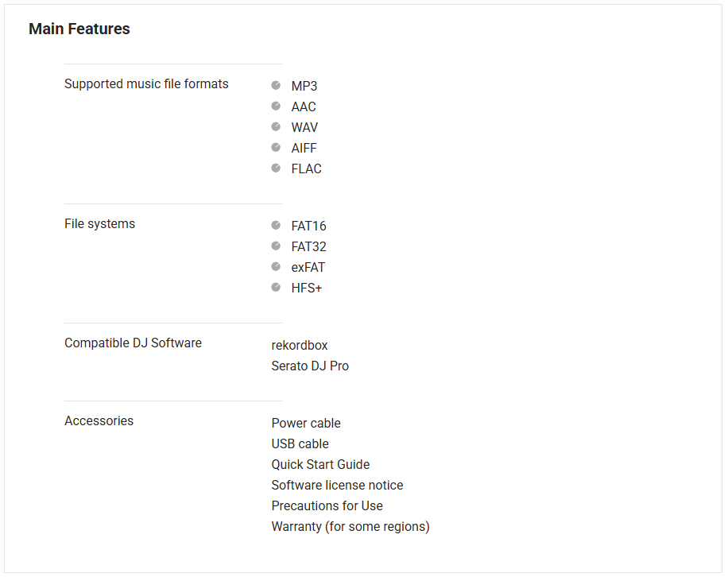Select the bullet icon beside FAT32
The image size is (728, 577).
pos(276,246)
